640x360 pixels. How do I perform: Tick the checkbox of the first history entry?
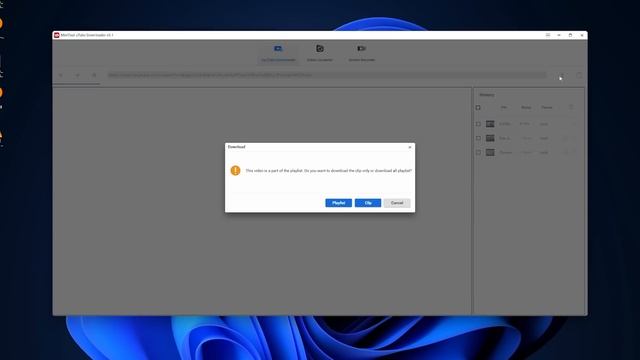click(x=478, y=124)
